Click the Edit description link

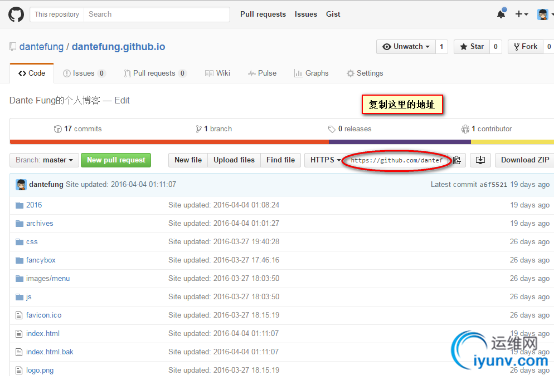(122, 101)
